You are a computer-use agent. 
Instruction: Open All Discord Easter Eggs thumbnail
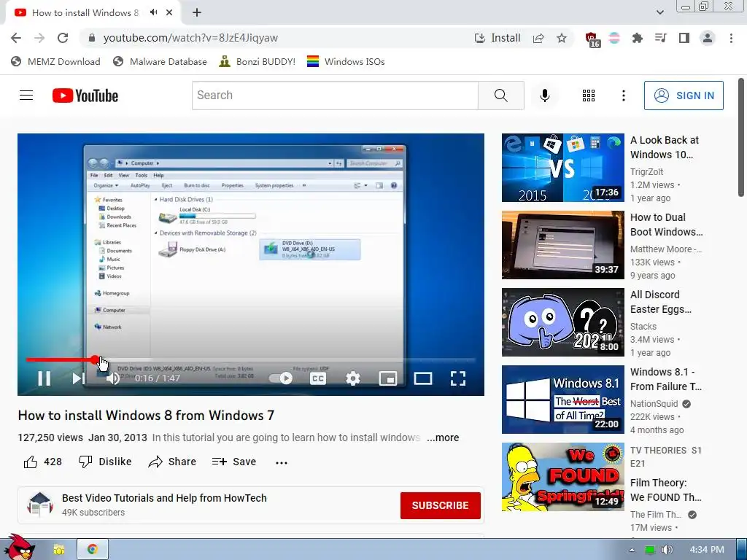[x=562, y=322]
